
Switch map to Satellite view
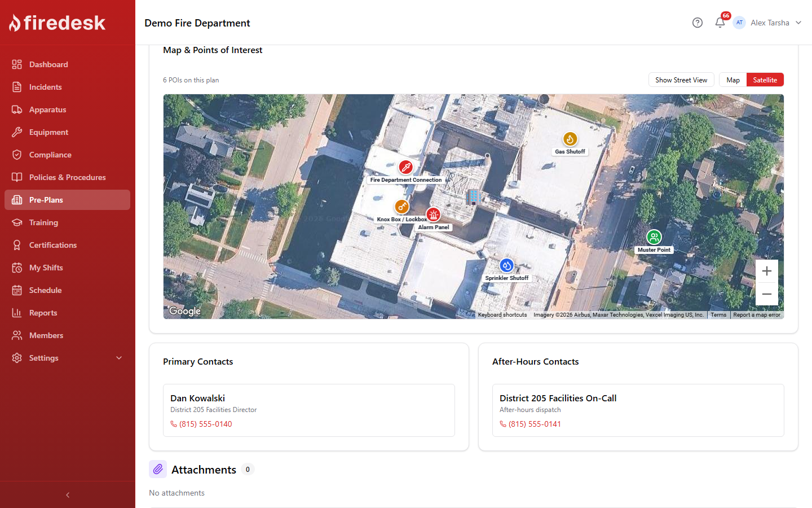(x=765, y=80)
